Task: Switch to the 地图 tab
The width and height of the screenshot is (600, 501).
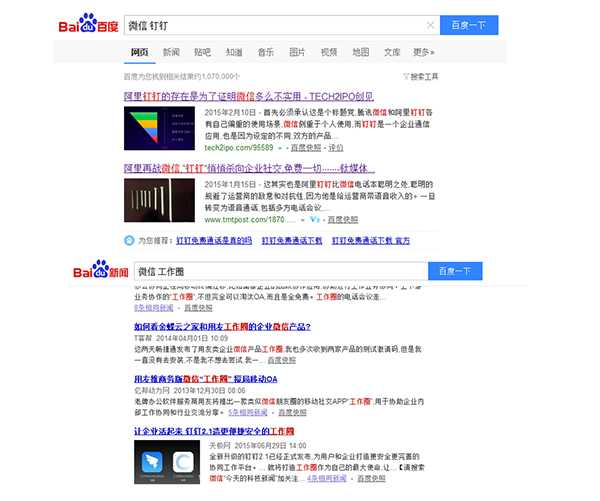Action: (x=360, y=52)
